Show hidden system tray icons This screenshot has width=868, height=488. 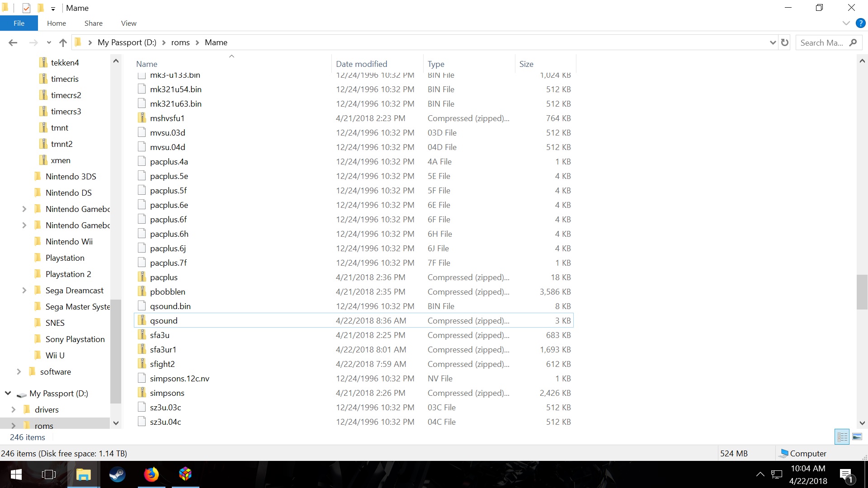click(760, 474)
